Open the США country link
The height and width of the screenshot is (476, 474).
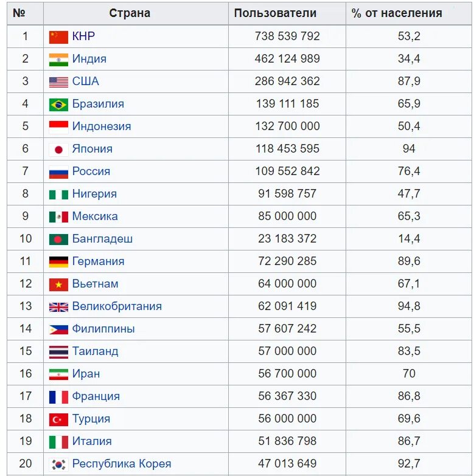(86, 81)
